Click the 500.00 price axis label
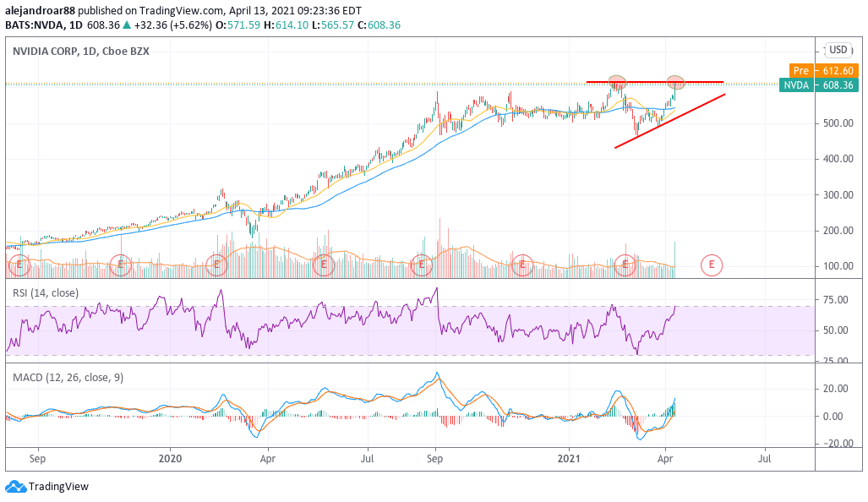This screenshot has height=502, width=868. [838, 123]
